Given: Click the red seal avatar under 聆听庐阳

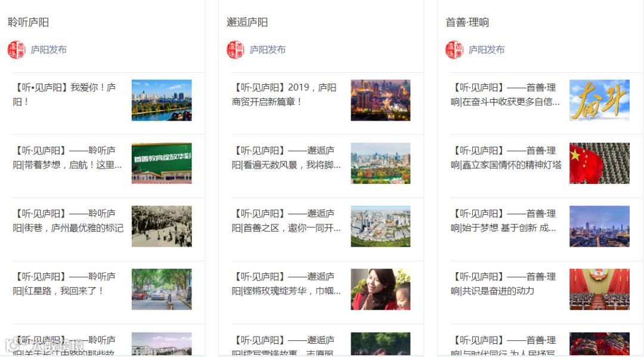Looking at the screenshot, I should point(17,50).
